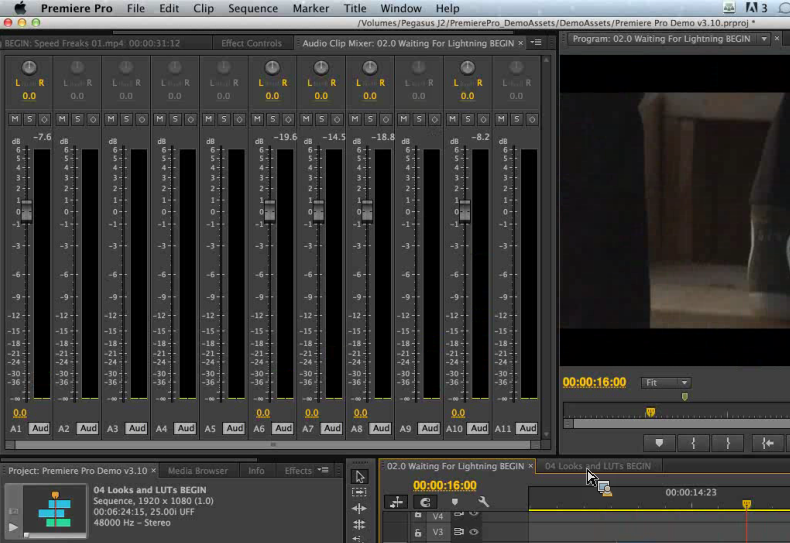Image resolution: width=790 pixels, height=543 pixels.
Task: Select the Rolling Edit tool
Action: pos(359,525)
